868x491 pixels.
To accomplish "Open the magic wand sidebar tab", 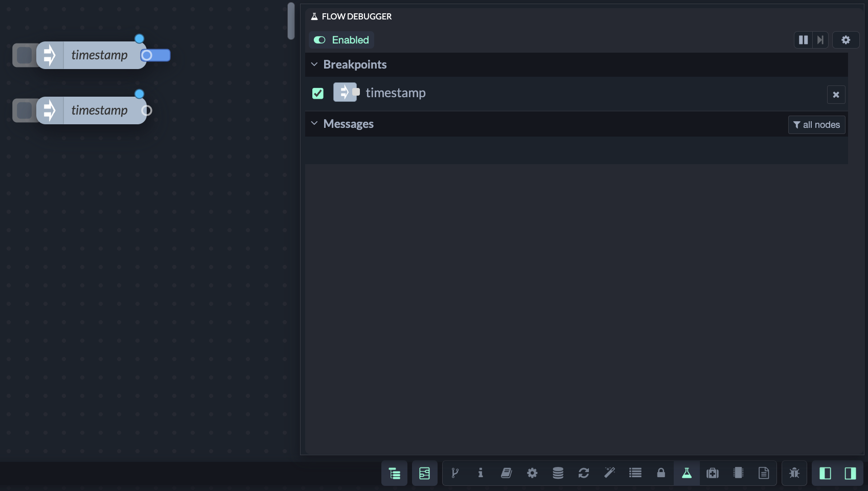I will click(x=609, y=473).
